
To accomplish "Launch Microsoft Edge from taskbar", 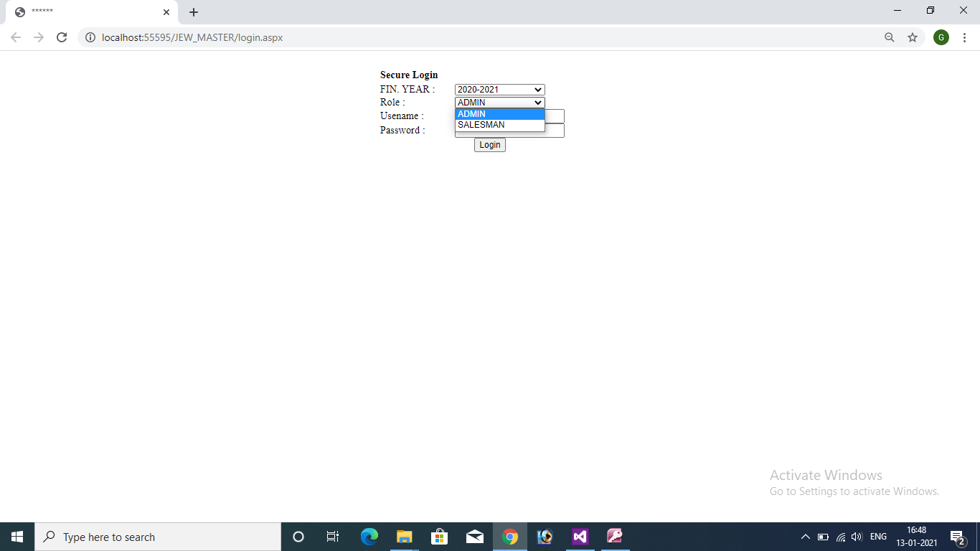I will [369, 537].
